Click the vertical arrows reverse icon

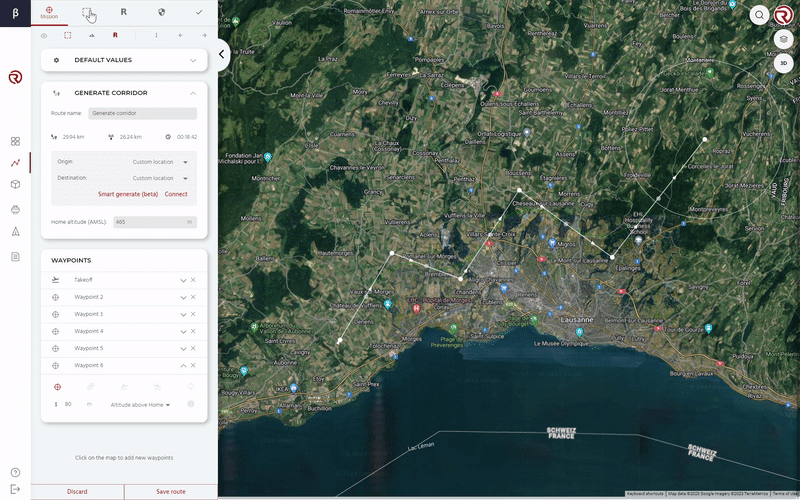click(x=156, y=35)
